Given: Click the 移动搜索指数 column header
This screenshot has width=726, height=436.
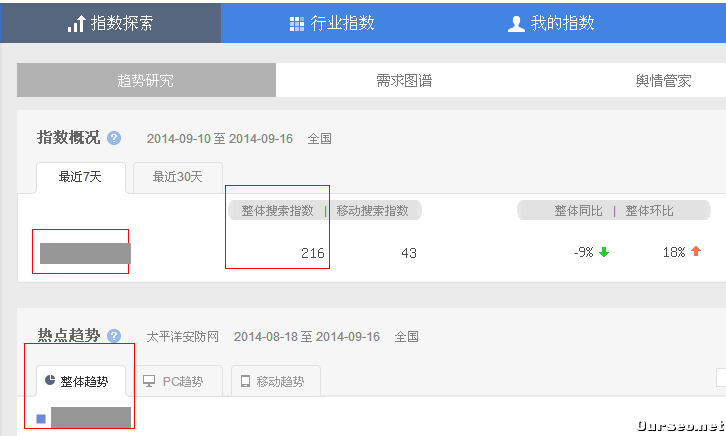Looking at the screenshot, I should click(373, 210).
